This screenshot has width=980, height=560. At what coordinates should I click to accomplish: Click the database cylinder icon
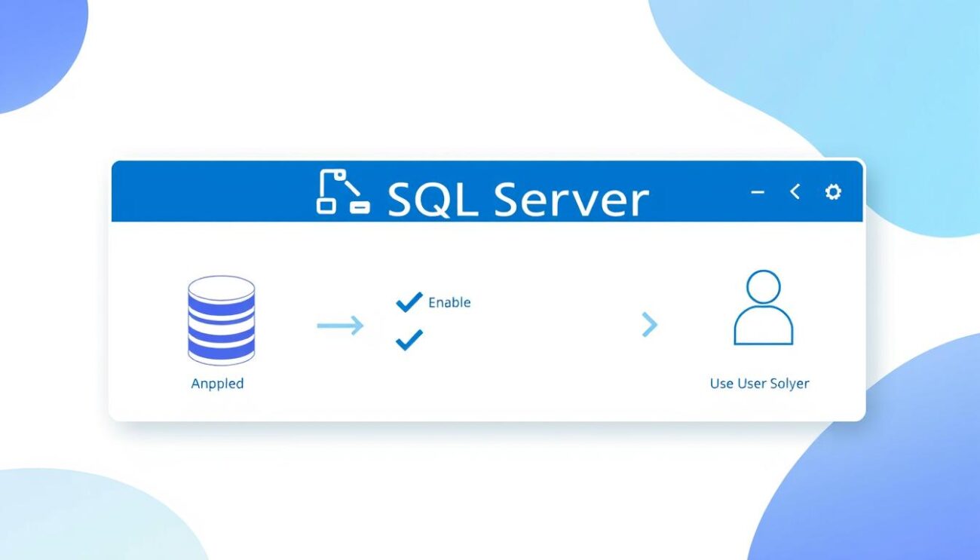221,320
